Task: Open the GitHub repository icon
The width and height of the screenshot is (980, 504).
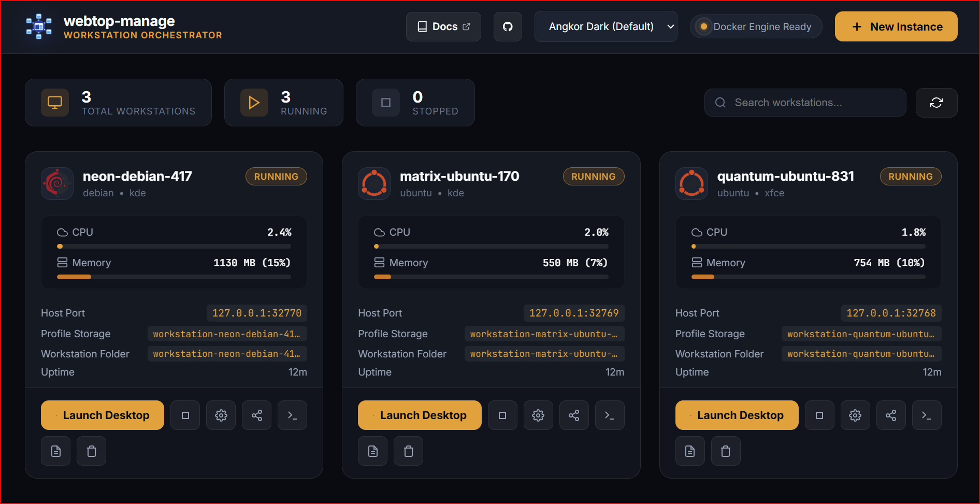Action: [508, 26]
